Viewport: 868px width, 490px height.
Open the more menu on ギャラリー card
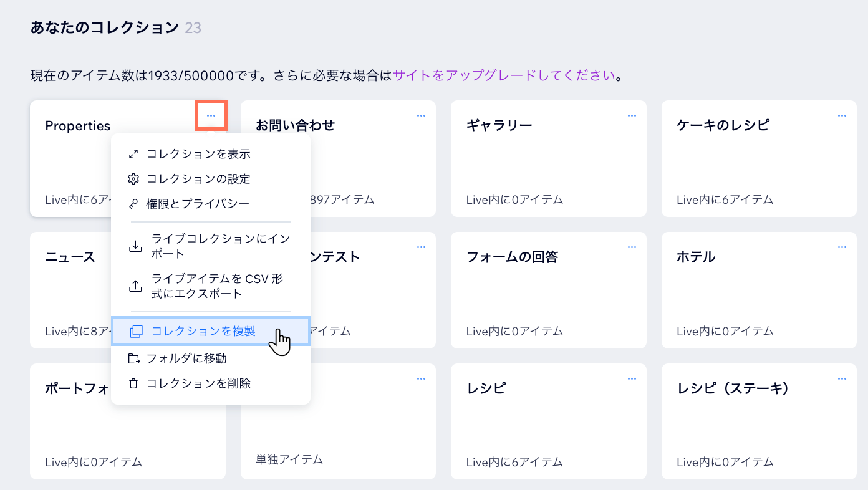pyautogui.click(x=632, y=115)
